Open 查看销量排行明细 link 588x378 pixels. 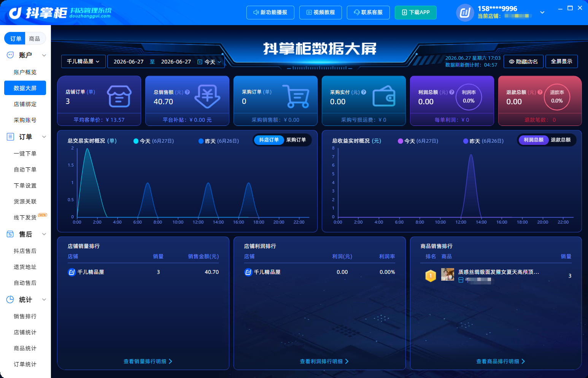(x=148, y=361)
